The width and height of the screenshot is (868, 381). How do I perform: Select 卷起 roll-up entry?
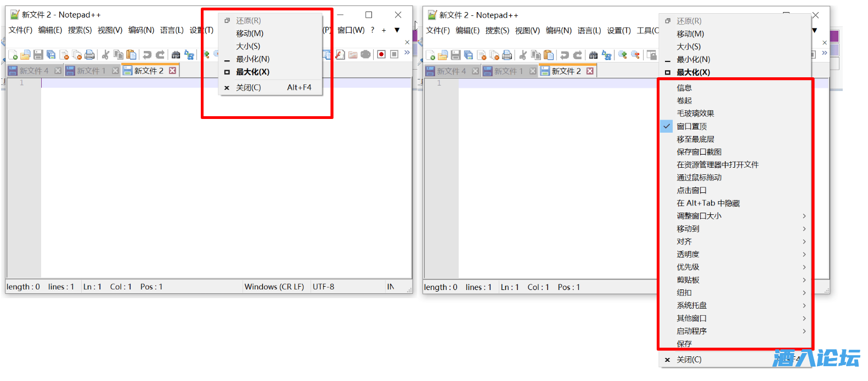pyautogui.click(x=735, y=101)
